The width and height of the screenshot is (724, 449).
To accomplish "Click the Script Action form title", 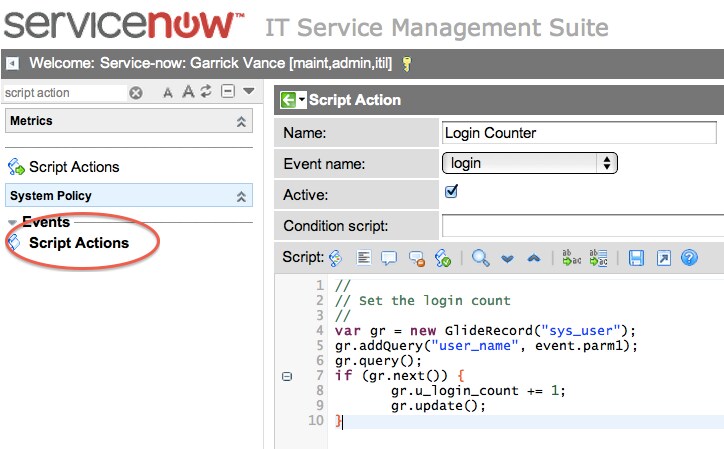I will [x=355, y=100].
